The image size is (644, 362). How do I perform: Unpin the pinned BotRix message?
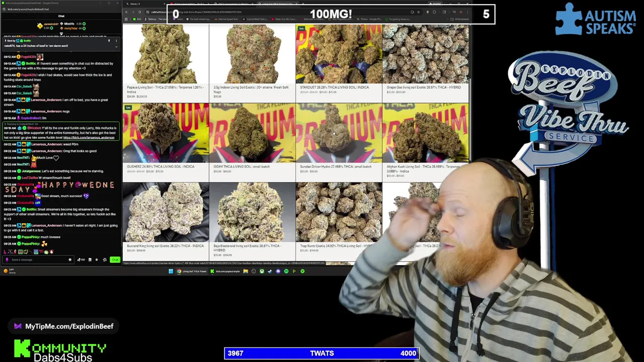[x=109, y=41]
